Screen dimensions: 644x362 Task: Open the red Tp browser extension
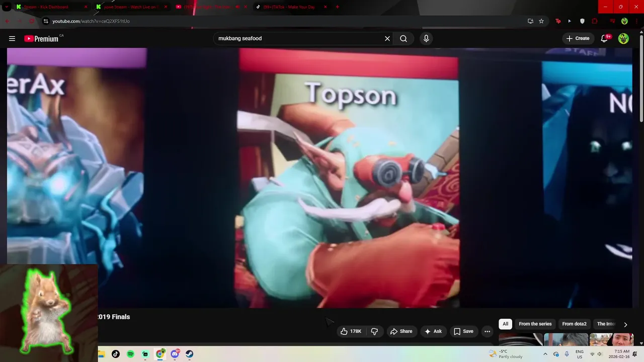tap(558, 21)
